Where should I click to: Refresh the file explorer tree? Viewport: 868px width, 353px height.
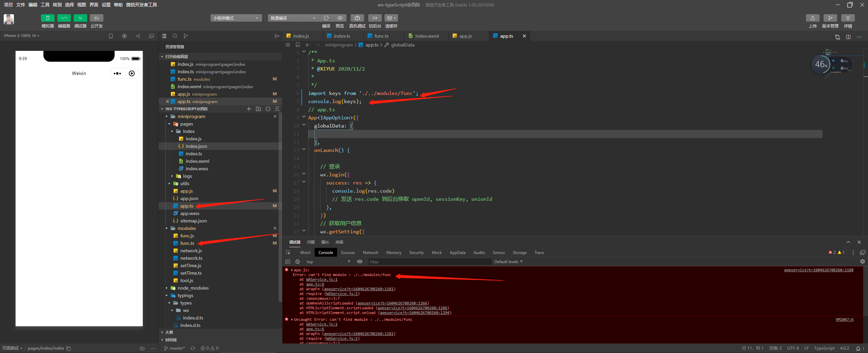click(268, 109)
